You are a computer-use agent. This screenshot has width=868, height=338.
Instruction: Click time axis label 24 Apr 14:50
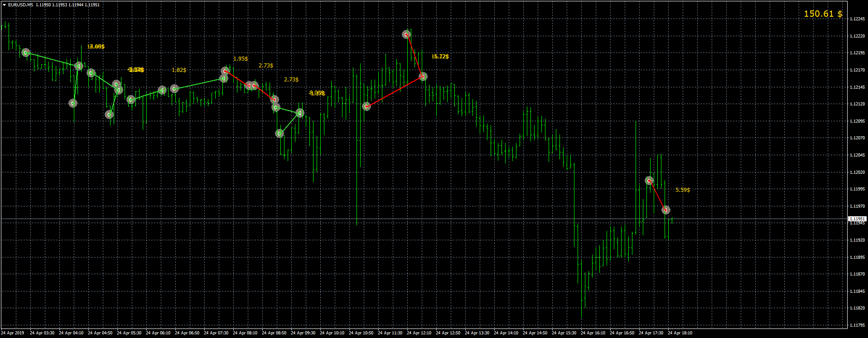coord(535,333)
